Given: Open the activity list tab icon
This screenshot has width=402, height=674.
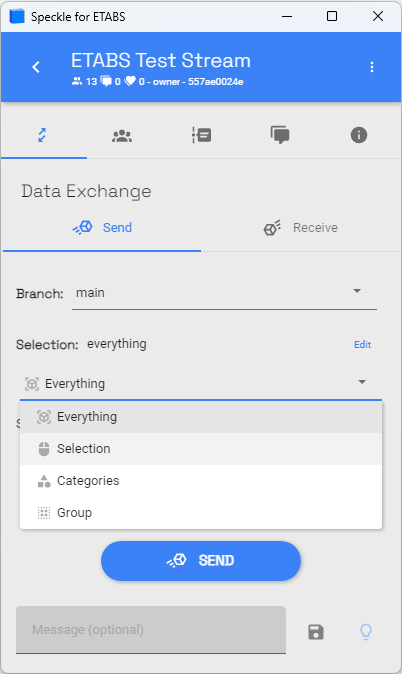Looking at the screenshot, I should [201, 135].
